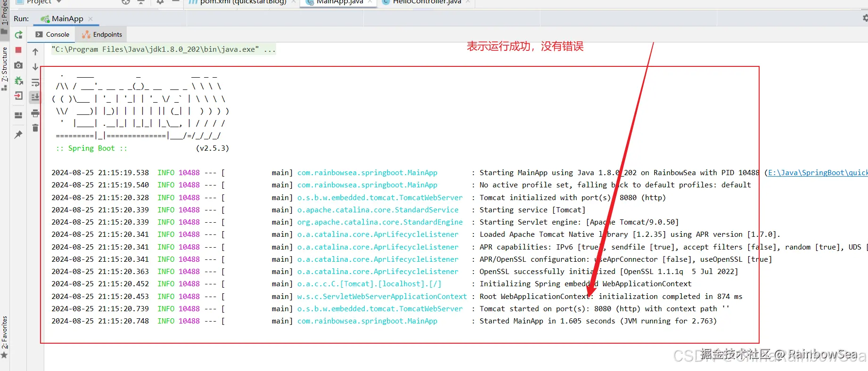
Task: Open TomcatWebServer link at 21:15:20.739
Action: point(380,309)
